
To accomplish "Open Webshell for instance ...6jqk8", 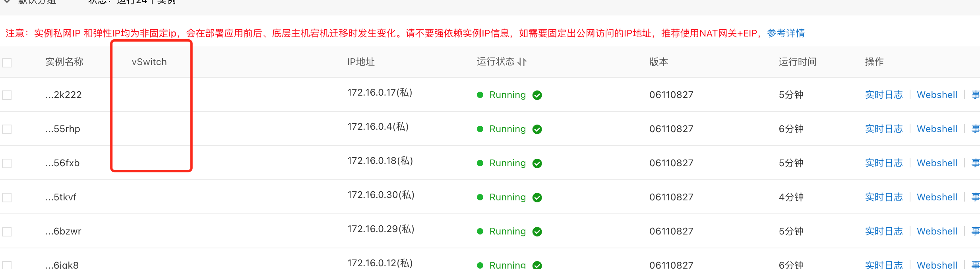I will pos(937,265).
